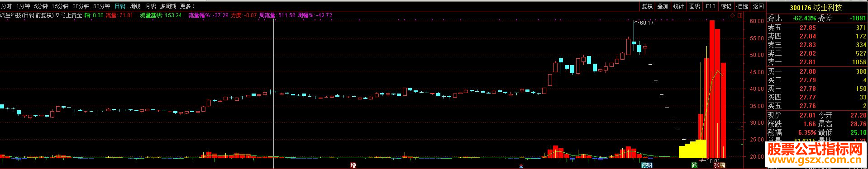Select the 卖二 27.82 order row
The height and width of the screenshot is (169, 868).
pos(817,53)
